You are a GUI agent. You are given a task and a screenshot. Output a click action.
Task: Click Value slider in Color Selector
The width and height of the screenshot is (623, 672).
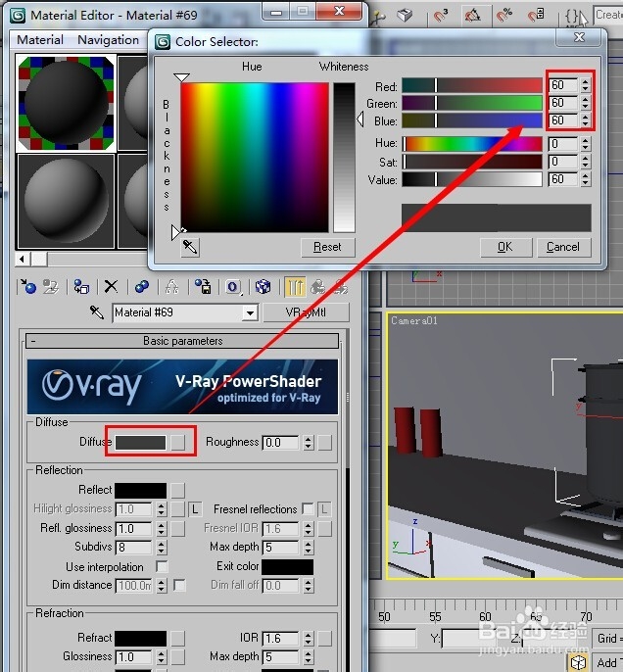click(472, 179)
